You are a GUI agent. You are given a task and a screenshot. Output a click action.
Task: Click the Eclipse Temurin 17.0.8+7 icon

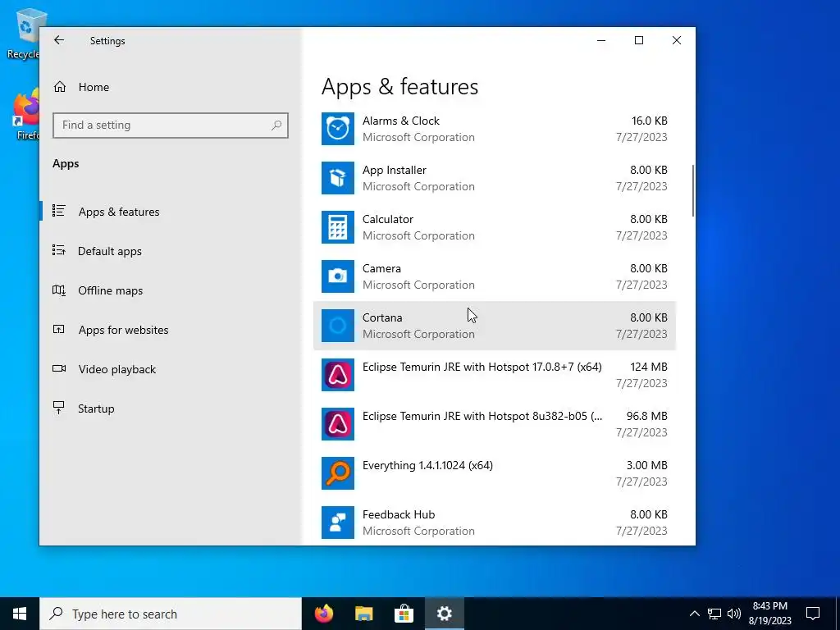(x=337, y=375)
